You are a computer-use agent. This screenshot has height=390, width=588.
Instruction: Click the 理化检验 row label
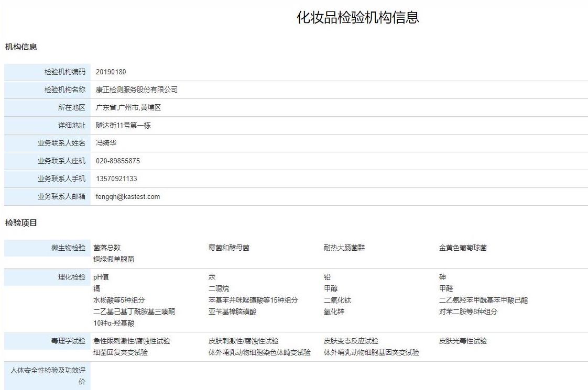click(72, 277)
